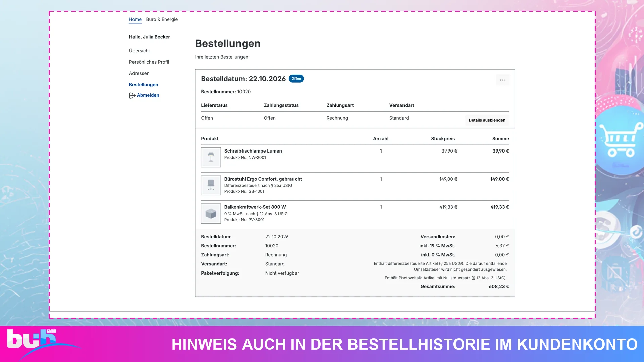Open the Bürostuhl Ergo Comfort, gebraucht link
The image size is (644, 362).
(x=263, y=179)
